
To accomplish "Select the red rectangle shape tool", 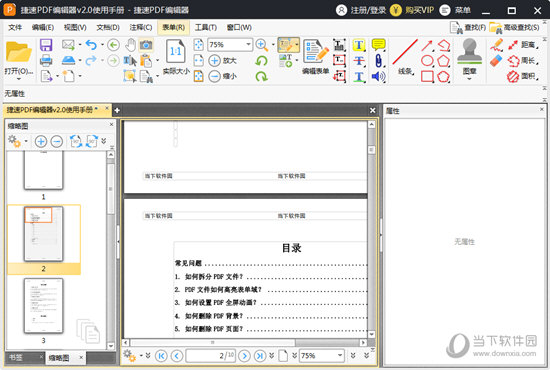I will [427, 76].
